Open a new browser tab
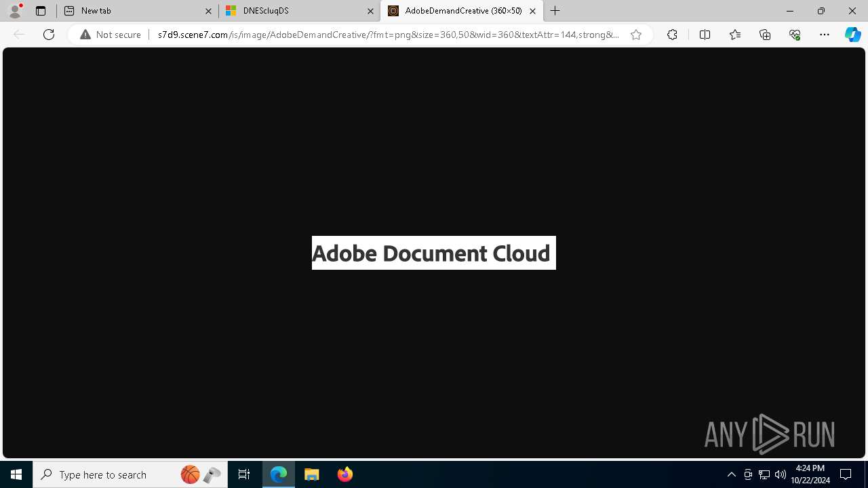 555,11
